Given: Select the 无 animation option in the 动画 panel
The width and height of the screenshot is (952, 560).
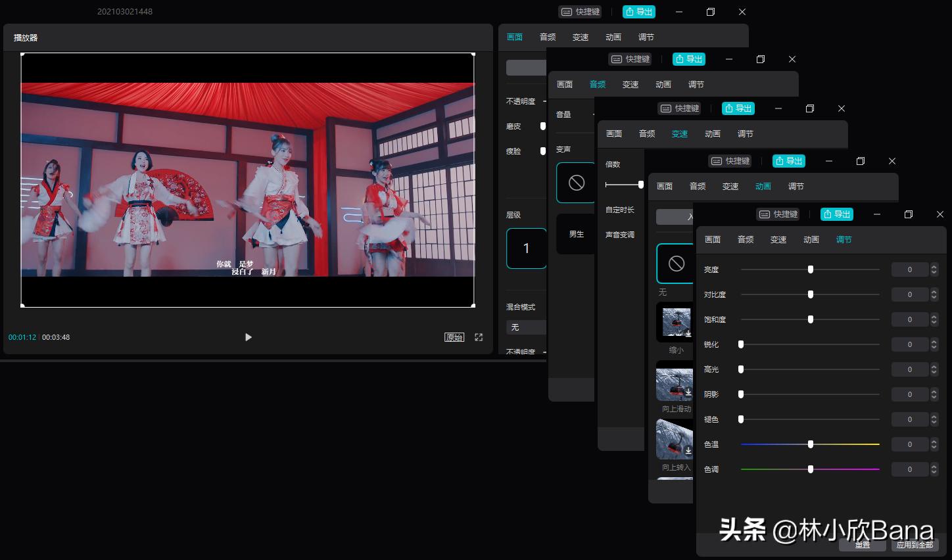Looking at the screenshot, I should point(675,262).
